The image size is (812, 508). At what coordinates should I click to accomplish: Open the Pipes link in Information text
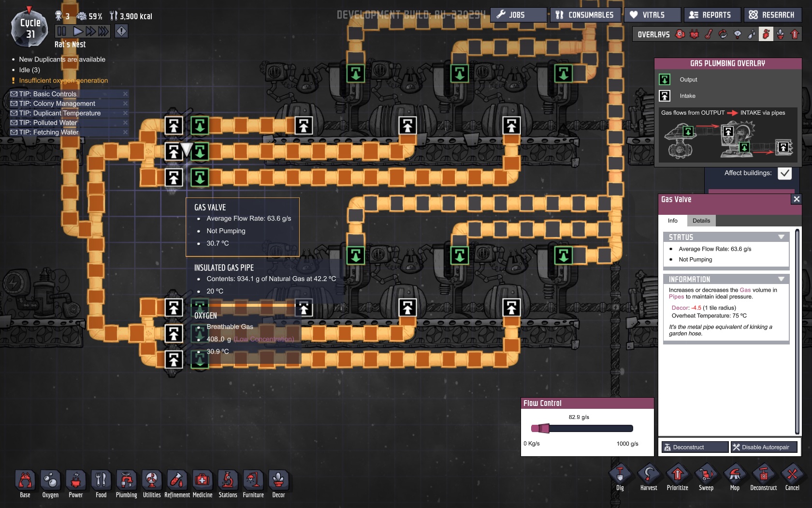pos(676,297)
